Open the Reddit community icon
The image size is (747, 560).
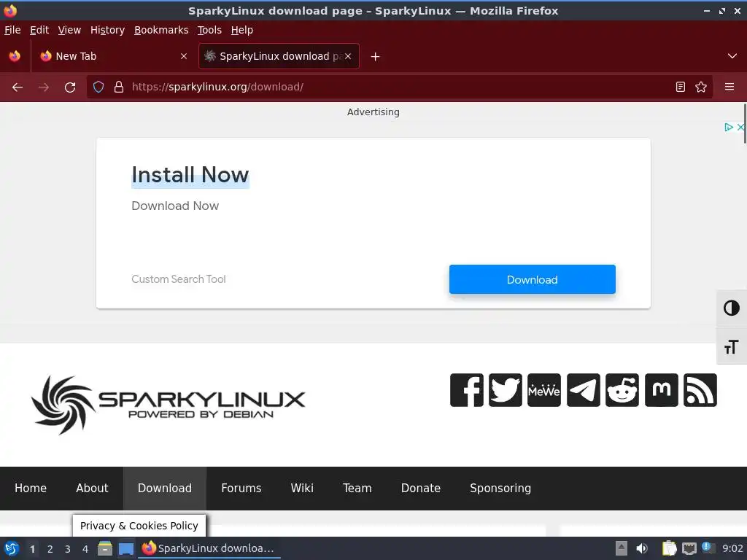(x=622, y=390)
